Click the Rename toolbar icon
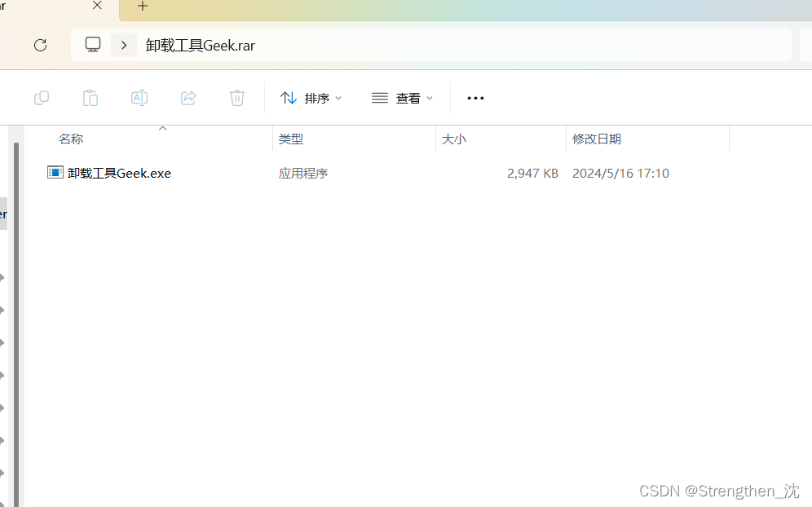Screen dimensions: 812x507 coord(139,98)
